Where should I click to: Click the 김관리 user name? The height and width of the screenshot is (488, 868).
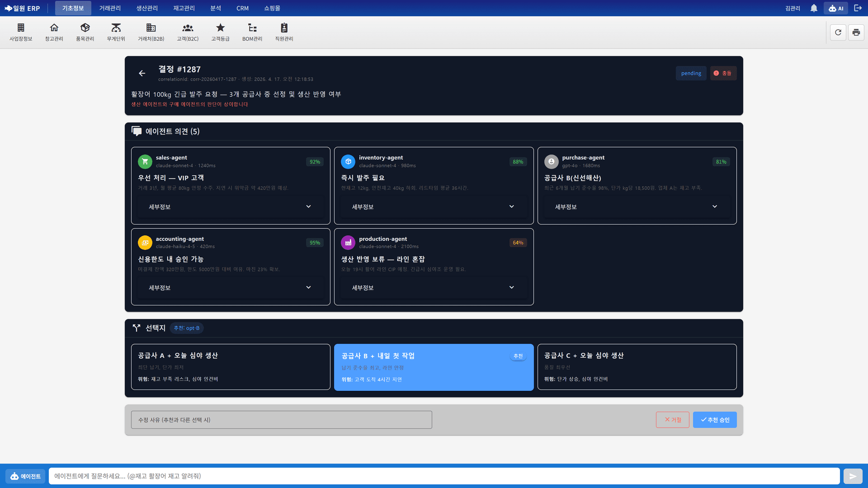tap(793, 8)
